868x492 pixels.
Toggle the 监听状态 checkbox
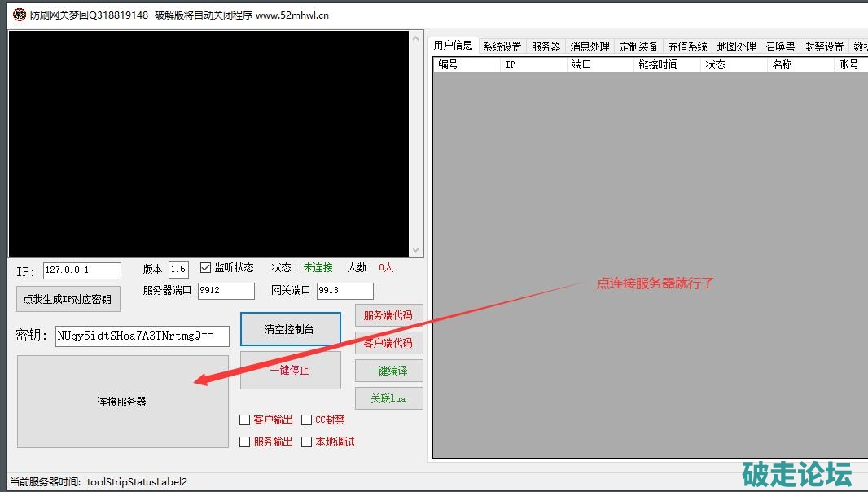tap(206, 268)
